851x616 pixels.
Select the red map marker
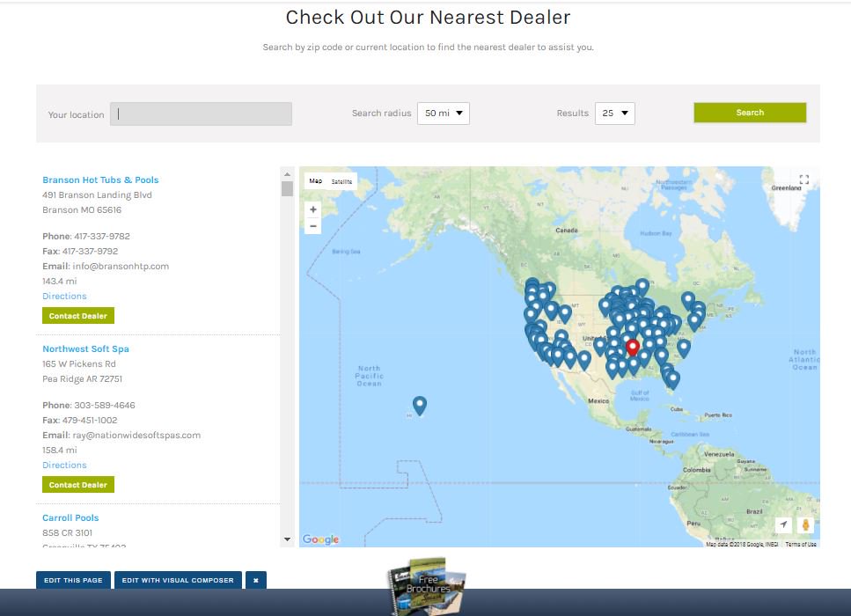coord(632,348)
